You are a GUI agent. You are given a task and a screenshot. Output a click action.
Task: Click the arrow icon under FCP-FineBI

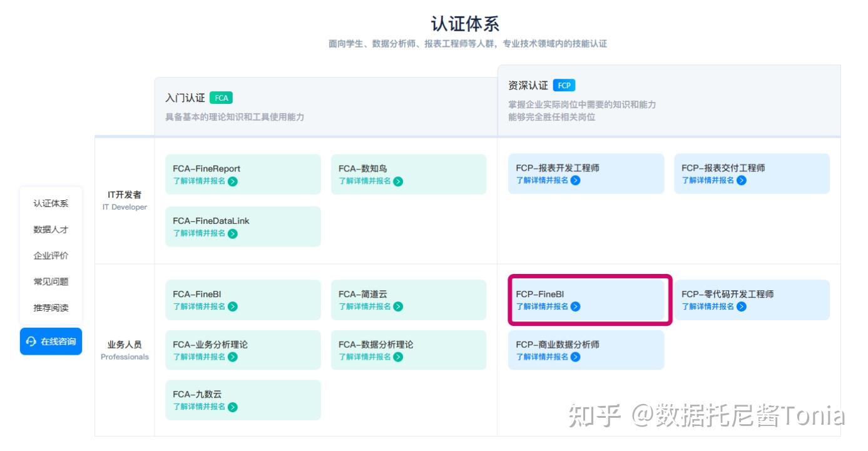click(576, 307)
